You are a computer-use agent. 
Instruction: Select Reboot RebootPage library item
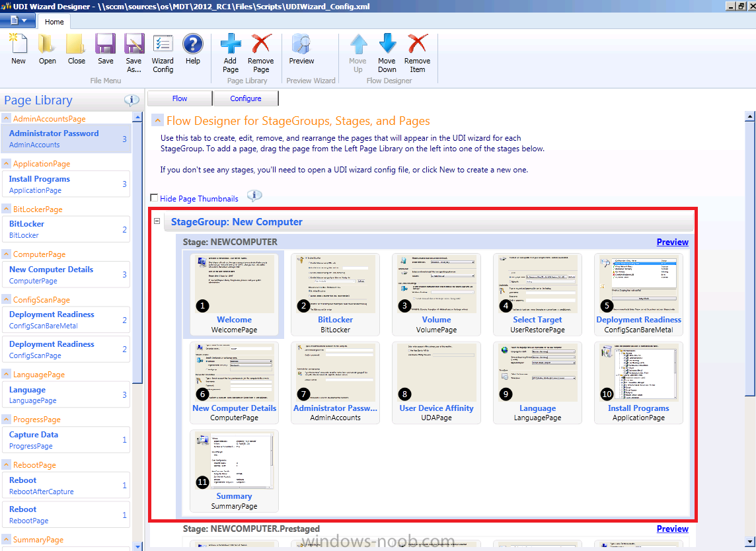coord(66,515)
